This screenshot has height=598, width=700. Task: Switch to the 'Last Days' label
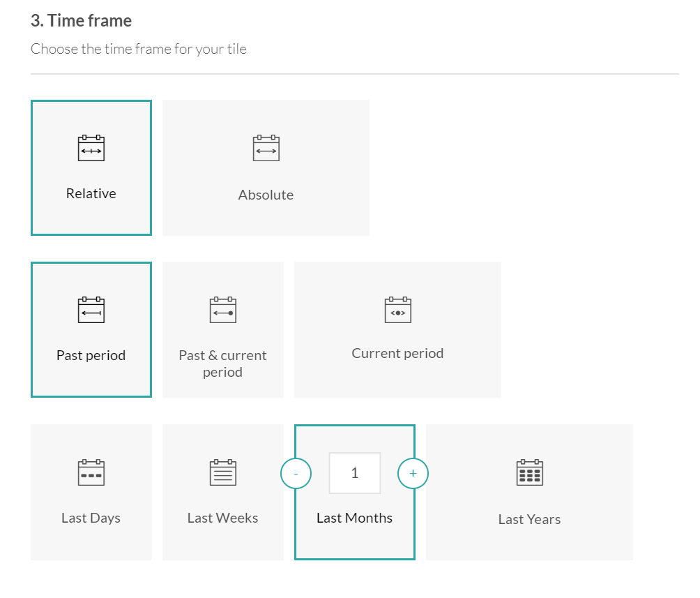[x=91, y=518]
